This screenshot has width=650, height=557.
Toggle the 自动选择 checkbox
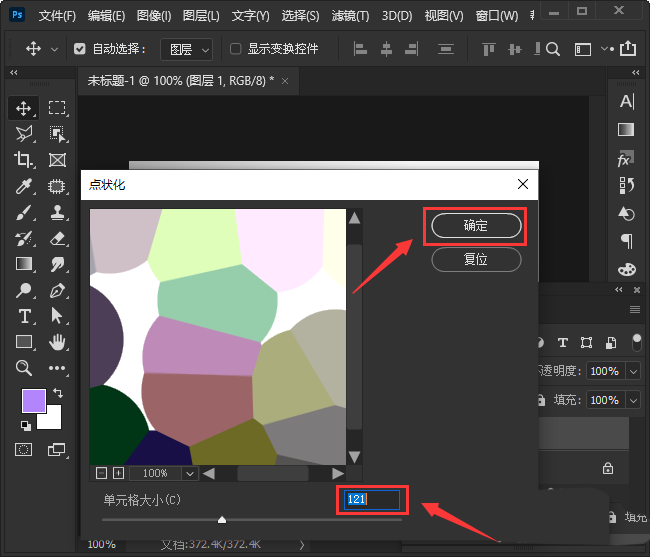click(x=80, y=49)
